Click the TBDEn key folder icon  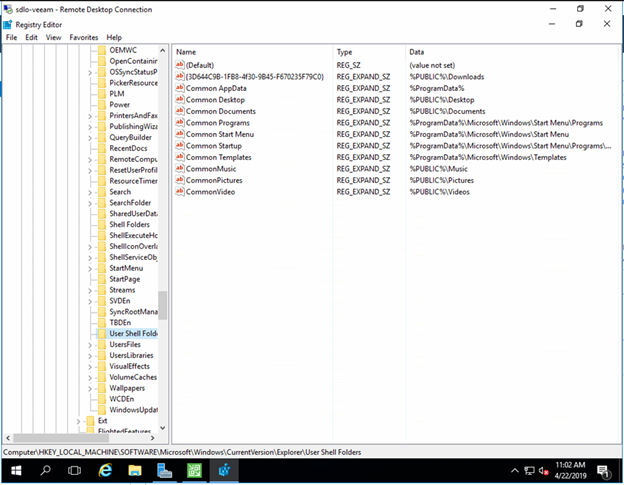click(x=102, y=322)
